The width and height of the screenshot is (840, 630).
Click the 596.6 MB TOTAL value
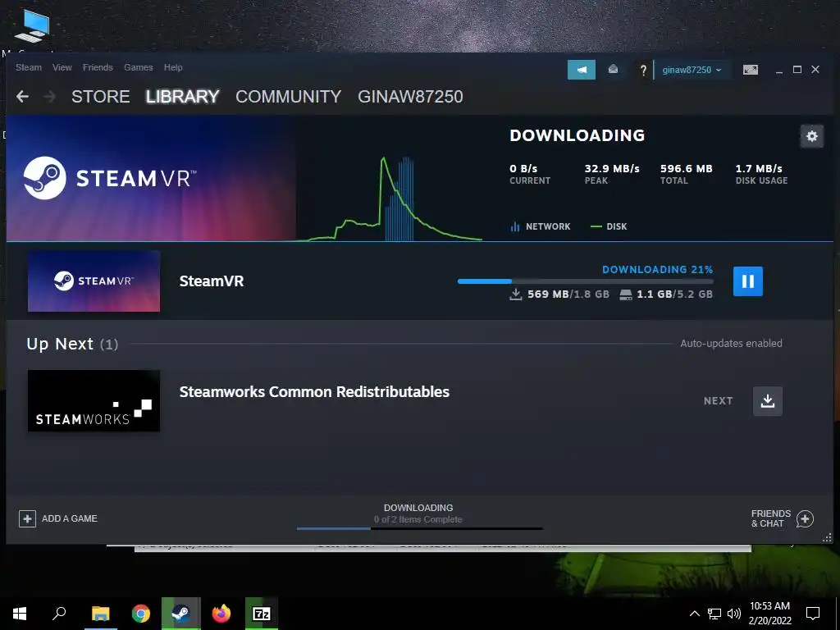(x=687, y=169)
